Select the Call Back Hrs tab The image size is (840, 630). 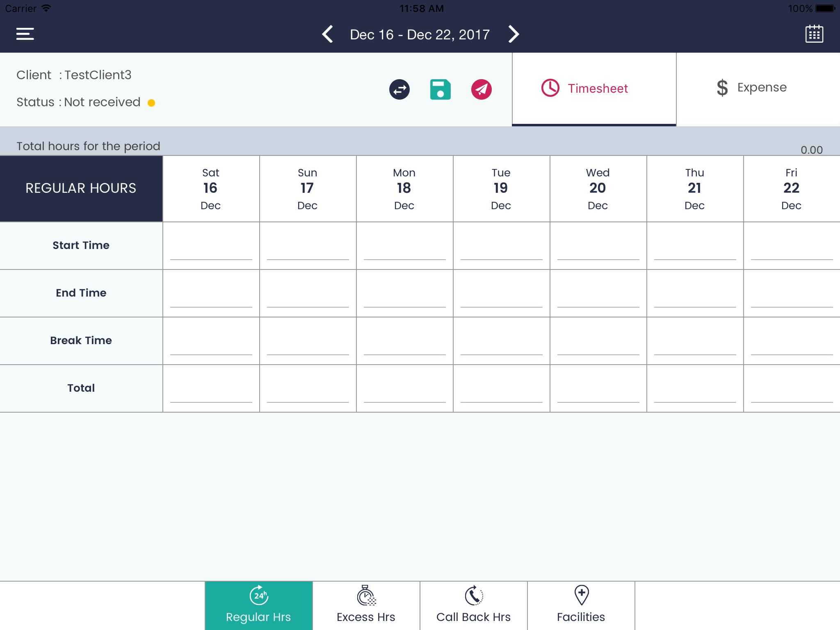point(474,605)
